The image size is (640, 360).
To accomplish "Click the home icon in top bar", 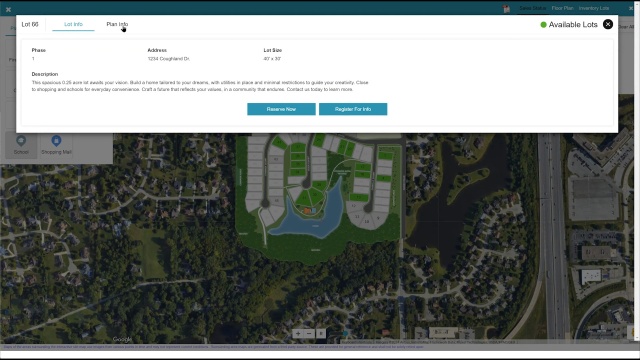I will [x=507, y=9].
